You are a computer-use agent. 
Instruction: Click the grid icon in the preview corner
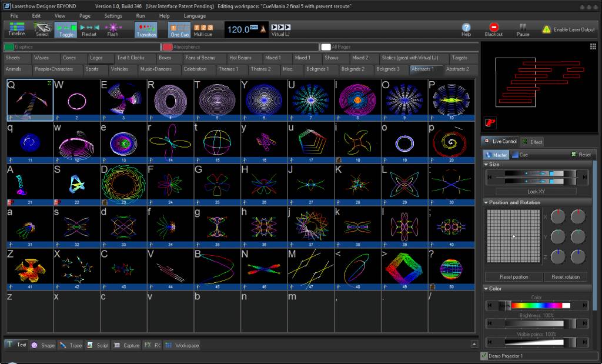pyautogui.click(x=593, y=47)
